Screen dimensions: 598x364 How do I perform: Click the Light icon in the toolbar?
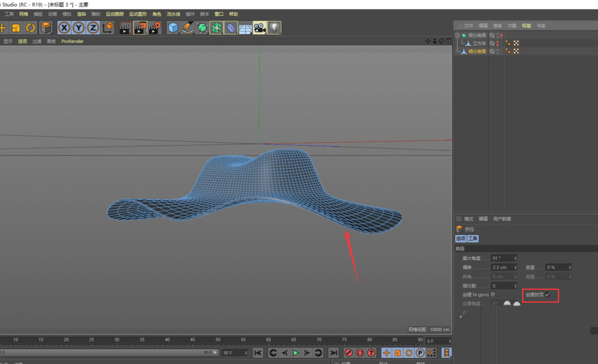(x=274, y=27)
